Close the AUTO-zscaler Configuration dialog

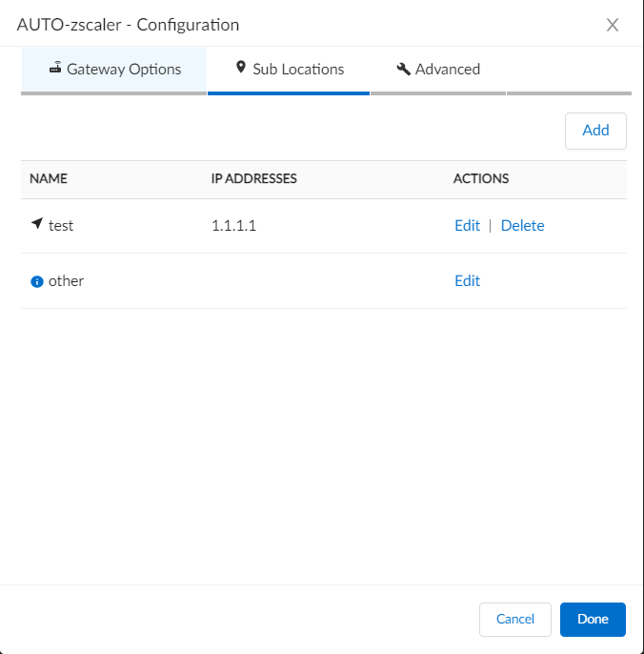point(613,25)
